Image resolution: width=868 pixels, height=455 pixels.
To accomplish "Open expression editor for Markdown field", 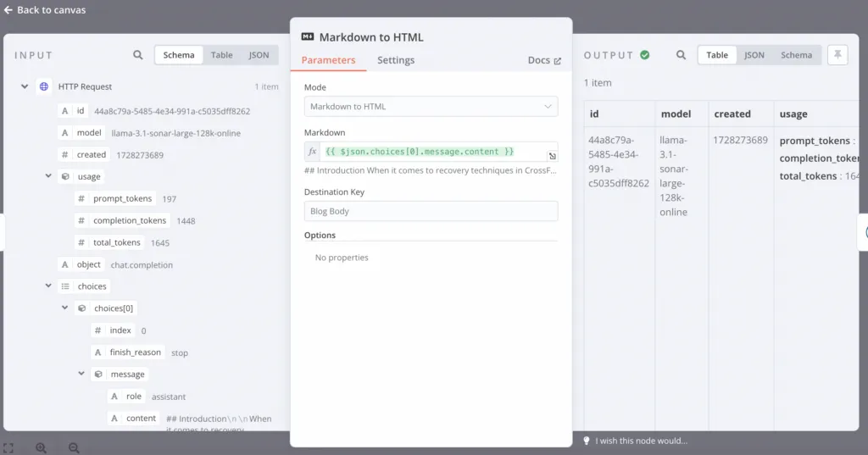I will (x=552, y=156).
